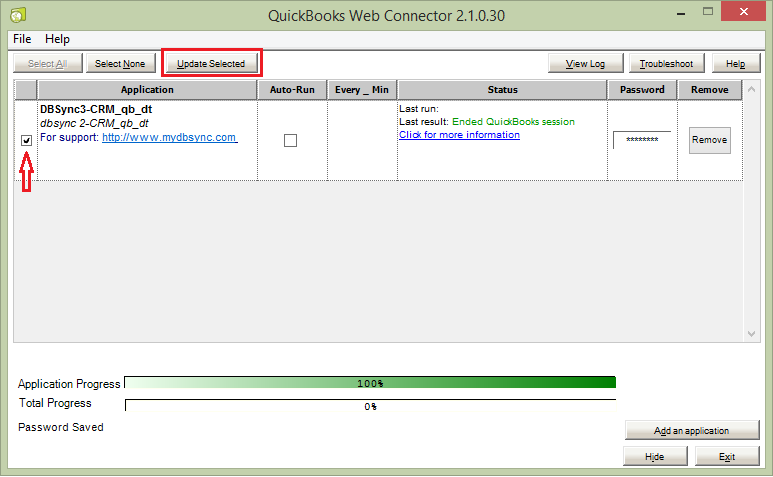Remove the DBSync3-CRM_qb_dt application
This screenshot has height=477, width=773.
tap(709, 140)
